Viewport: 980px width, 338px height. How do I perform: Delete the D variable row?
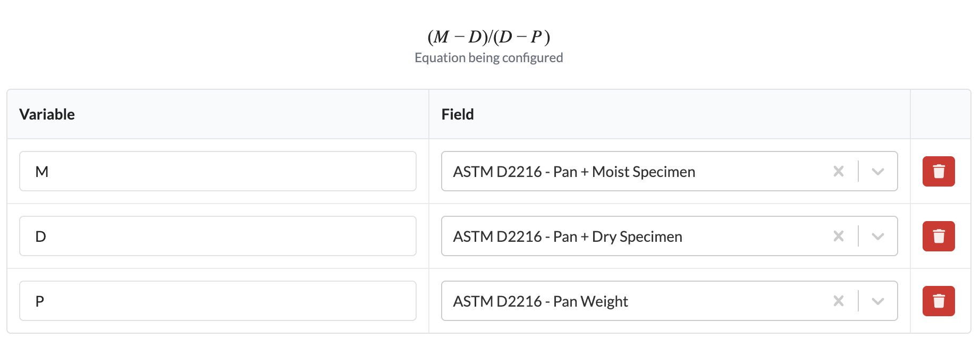pos(939,236)
